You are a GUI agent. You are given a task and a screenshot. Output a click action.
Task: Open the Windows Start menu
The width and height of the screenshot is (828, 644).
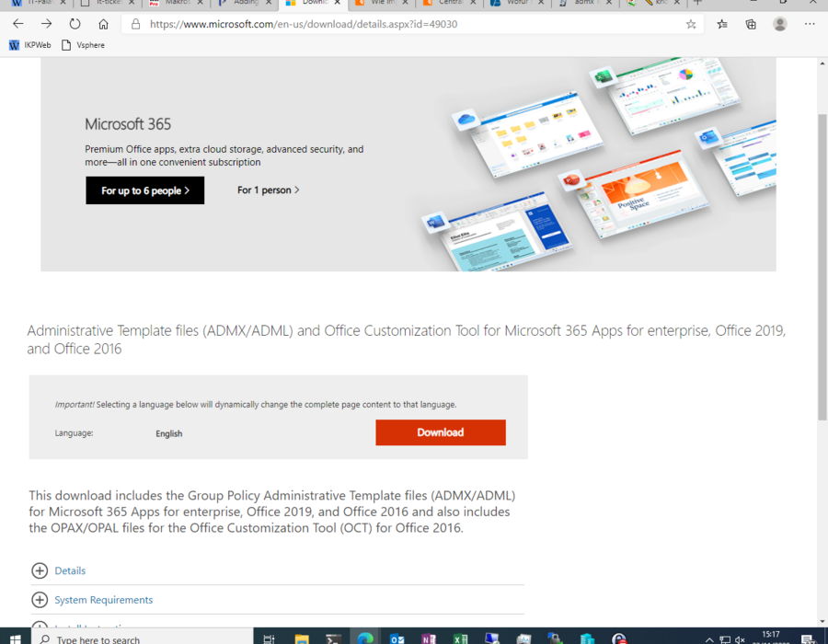(x=16, y=638)
